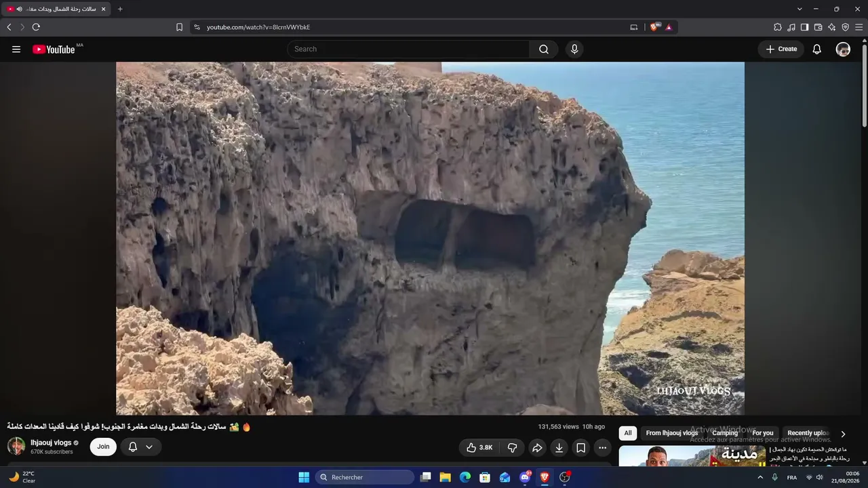The height and width of the screenshot is (488, 868).
Task: Start voice search with the microphone icon
Action: pos(574,49)
